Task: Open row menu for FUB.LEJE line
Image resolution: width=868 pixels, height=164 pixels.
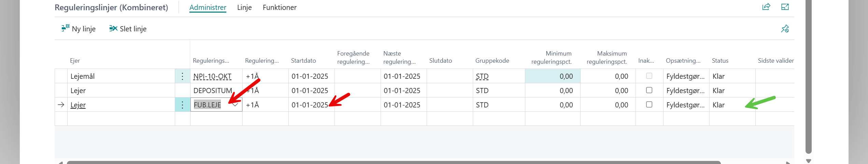Action: [182, 105]
